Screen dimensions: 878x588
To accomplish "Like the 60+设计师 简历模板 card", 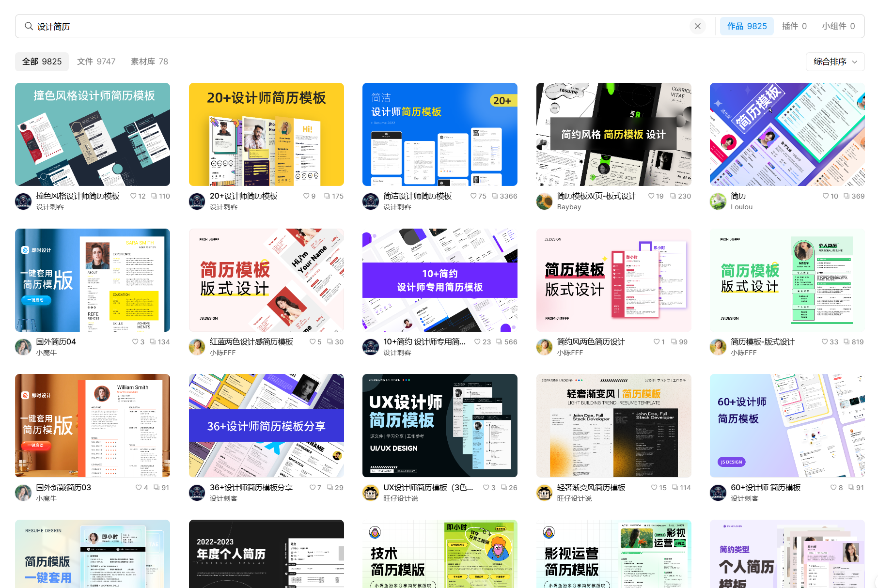I will click(x=833, y=488).
